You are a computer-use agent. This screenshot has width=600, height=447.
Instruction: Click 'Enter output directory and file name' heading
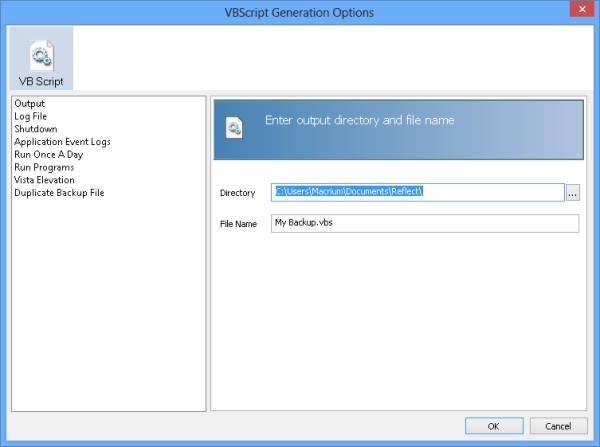pyautogui.click(x=360, y=120)
